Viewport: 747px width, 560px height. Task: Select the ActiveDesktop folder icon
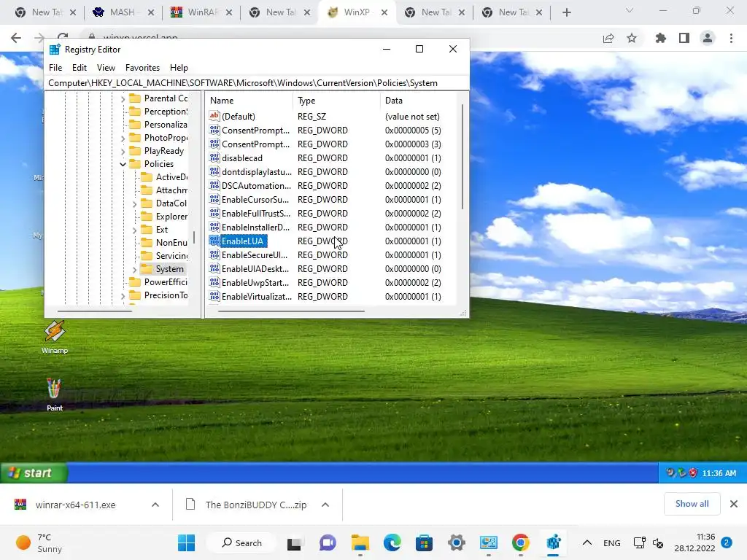click(147, 176)
